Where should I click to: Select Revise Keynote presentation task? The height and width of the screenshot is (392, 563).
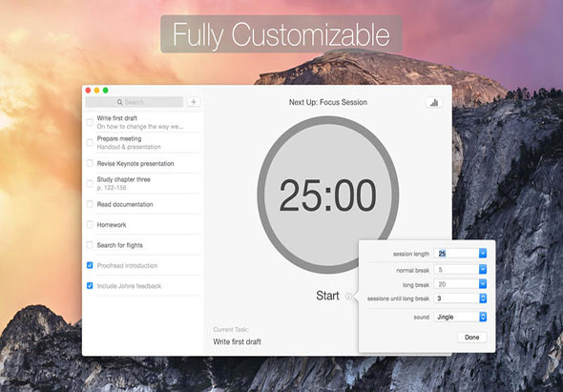tap(136, 164)
